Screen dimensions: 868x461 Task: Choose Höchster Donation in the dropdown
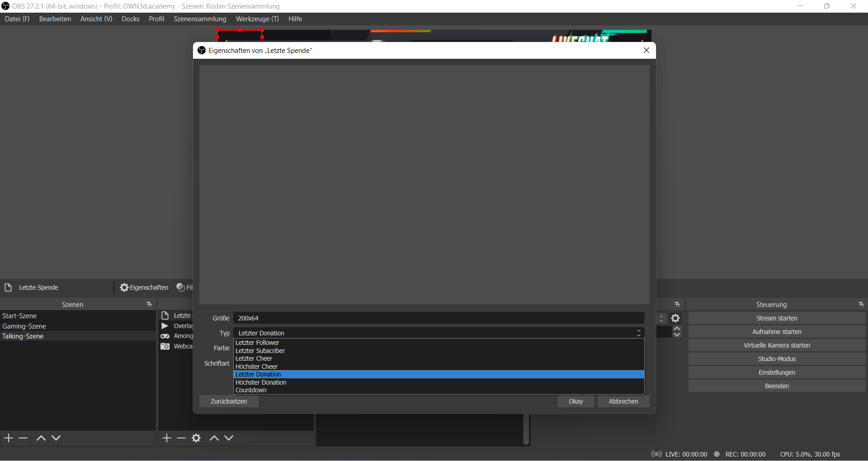click(x=261, y=382)
